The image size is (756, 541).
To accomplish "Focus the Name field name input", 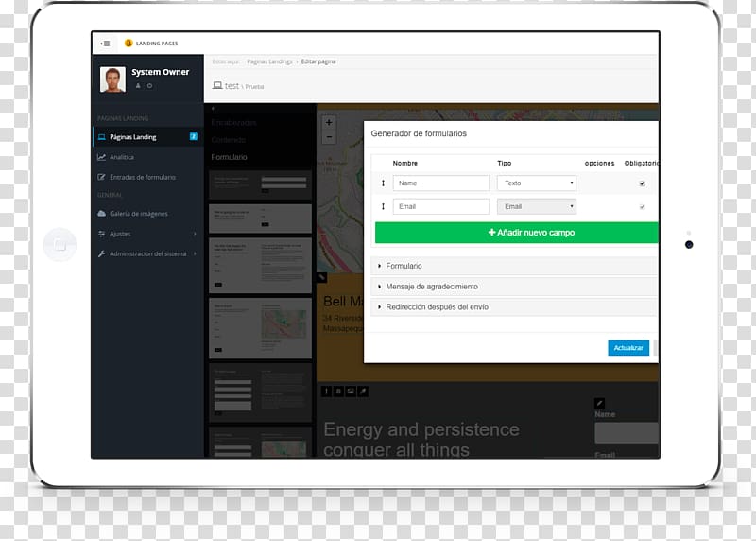I will [x=441, y=183].
